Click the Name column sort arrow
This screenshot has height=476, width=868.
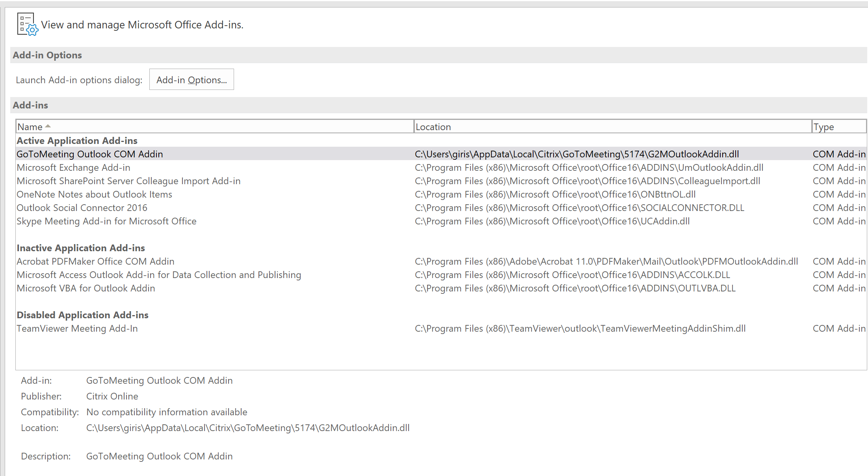click(x=48, y=126)
